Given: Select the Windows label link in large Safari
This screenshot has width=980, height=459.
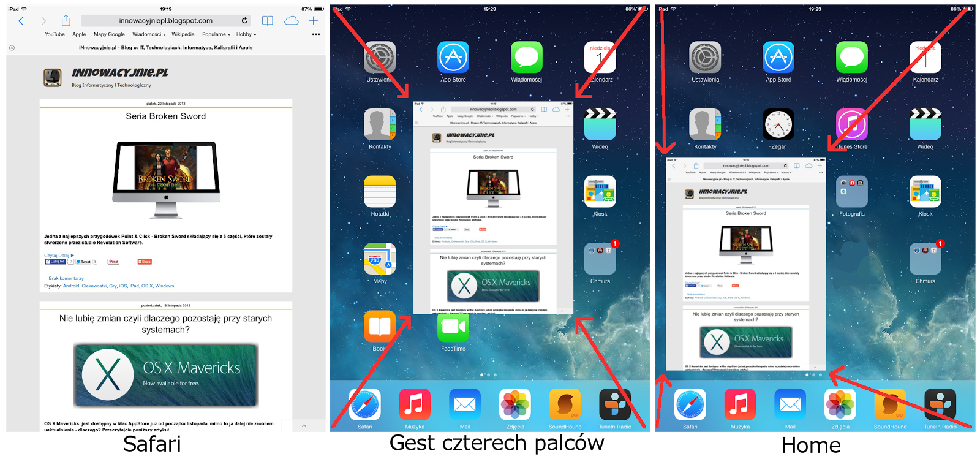Looking at the screenshot, I should click(x=165, y=286).
